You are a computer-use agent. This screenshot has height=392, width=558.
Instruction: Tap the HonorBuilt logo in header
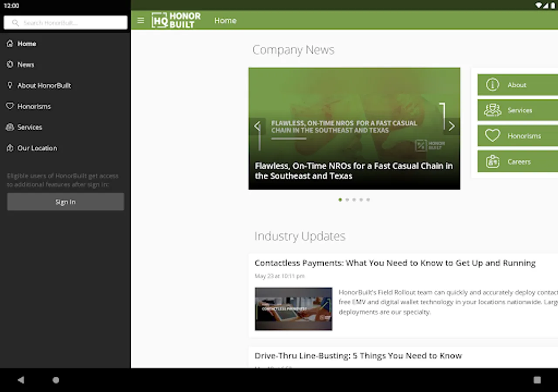[176, 20]
